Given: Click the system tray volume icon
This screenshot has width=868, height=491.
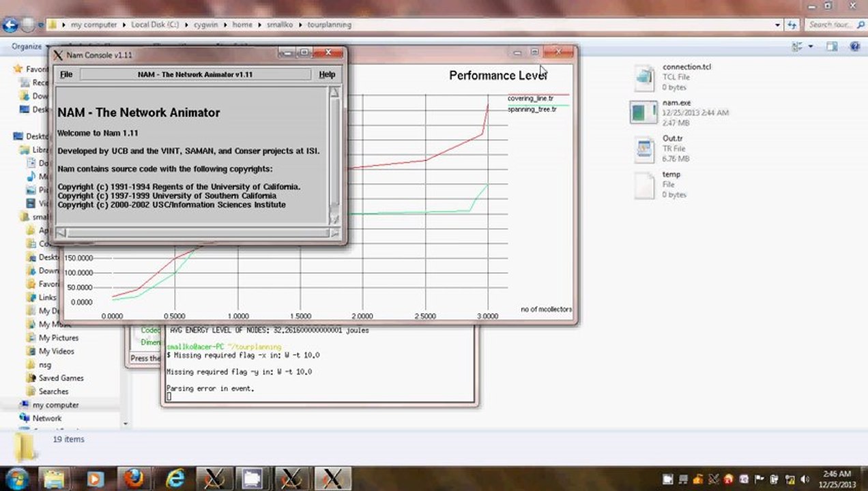Looking at the screenshot, I should click(804, 479).
